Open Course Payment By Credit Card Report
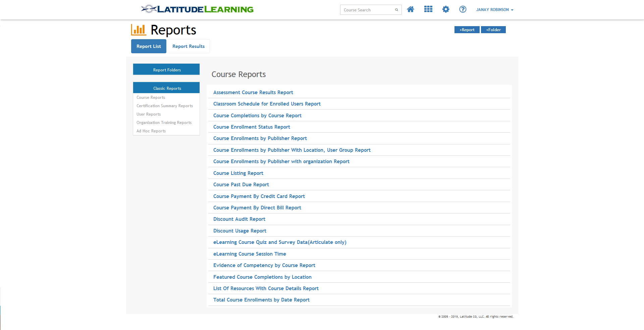Image resolution: width=644 pixels, height=330 pixels. [x=259, y=196]
